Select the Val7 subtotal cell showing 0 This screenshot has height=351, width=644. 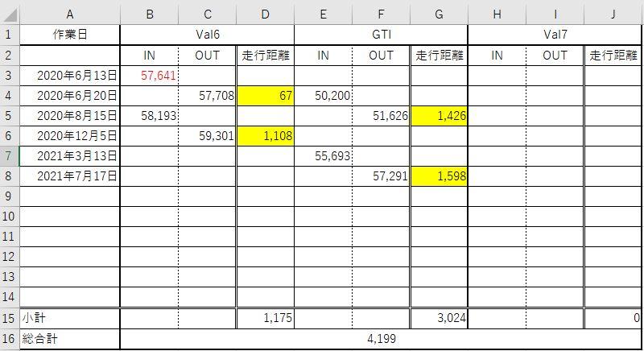coord(613,318)
